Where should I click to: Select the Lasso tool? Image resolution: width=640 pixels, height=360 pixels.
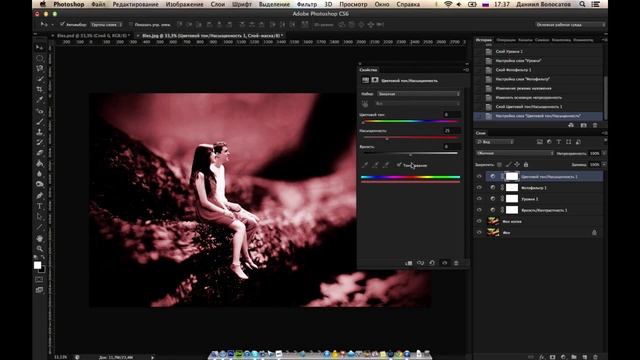tap(40, 68)
